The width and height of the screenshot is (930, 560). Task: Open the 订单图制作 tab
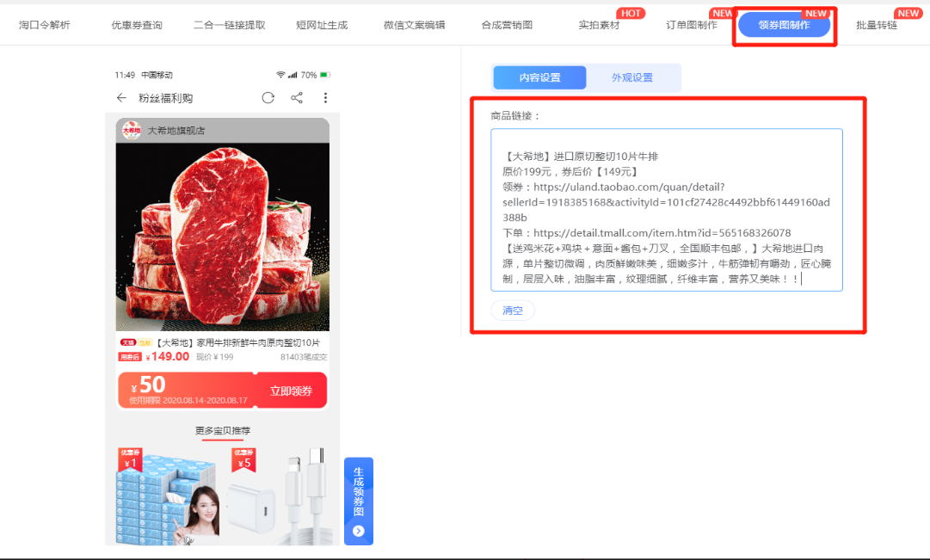[692, 25]
